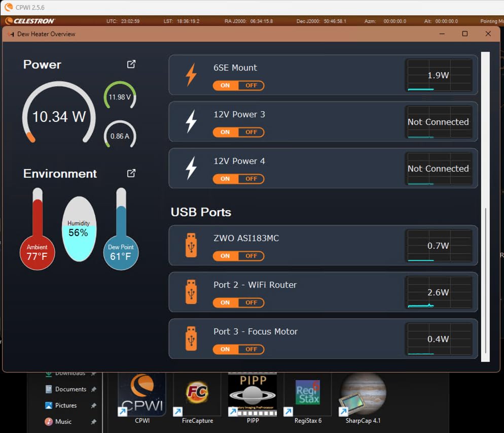The height and width of the screenshot is (433, 504).
Task: Click the Ambient 77°F thermometer gauge
Action: [38, 229]
